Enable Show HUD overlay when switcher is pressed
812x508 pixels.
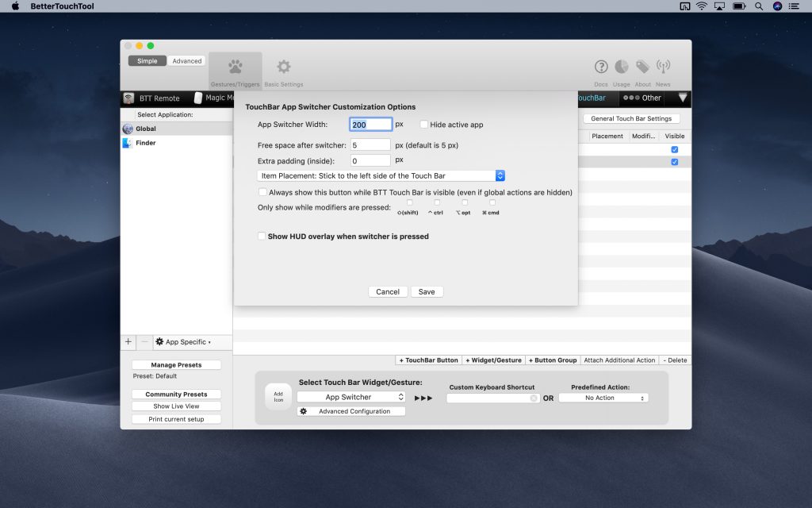tap(262, 236)
